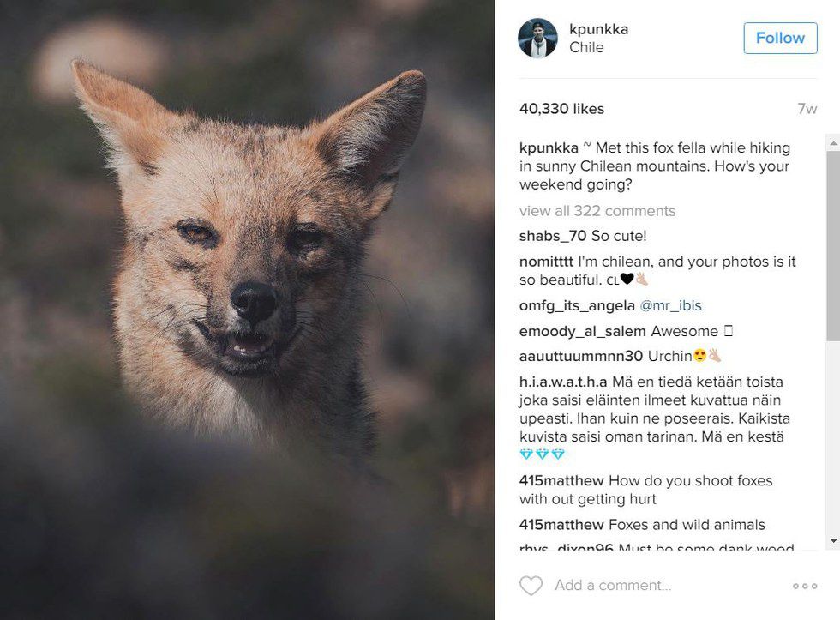This screenshot has width=840, height=620.
Task: Open kpunkka's profile picture avatar
Action: 538,38
